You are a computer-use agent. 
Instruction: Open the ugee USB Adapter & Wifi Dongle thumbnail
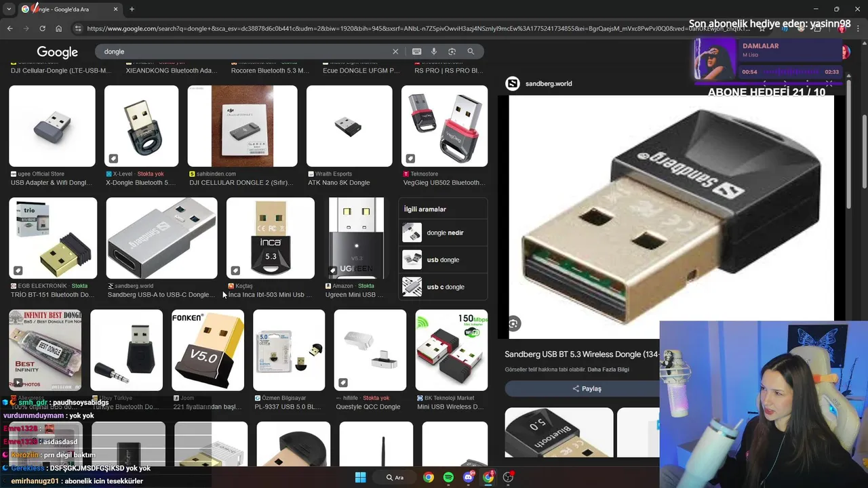tap(52, 126)
